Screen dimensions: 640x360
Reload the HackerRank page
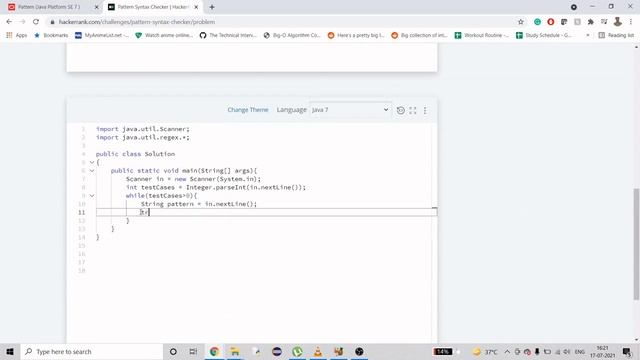36,22
